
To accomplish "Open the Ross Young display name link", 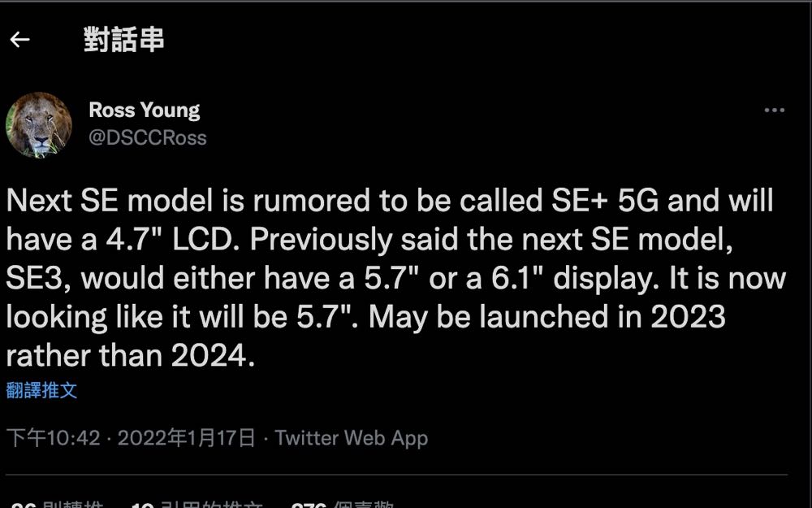I will pyautogui.click(x=144, y=110).
